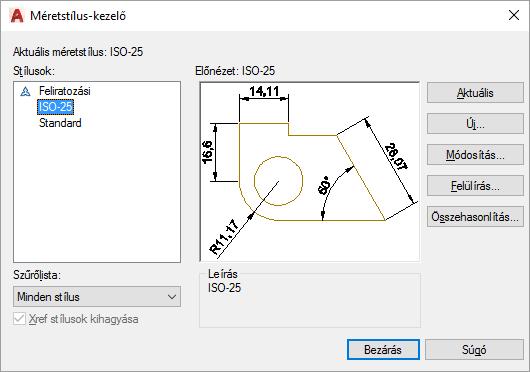
Task: Click the empty area of Stílusok list
Action: 97,196
